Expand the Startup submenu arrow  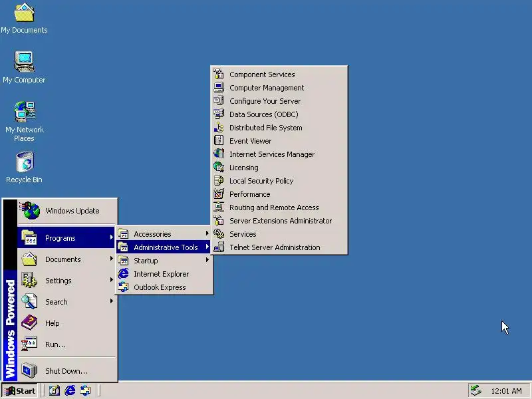[x=207, y=260]
